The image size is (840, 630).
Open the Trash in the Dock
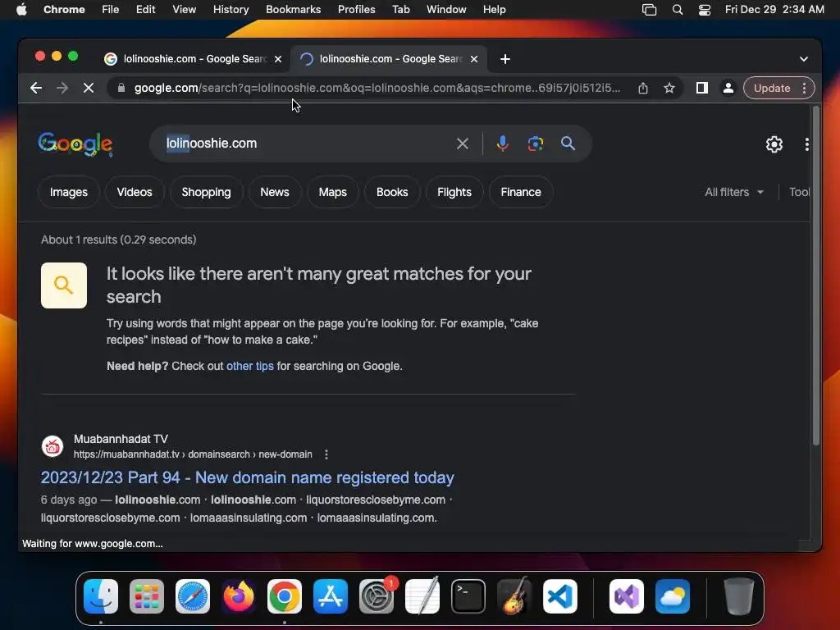tap(739, 596)
